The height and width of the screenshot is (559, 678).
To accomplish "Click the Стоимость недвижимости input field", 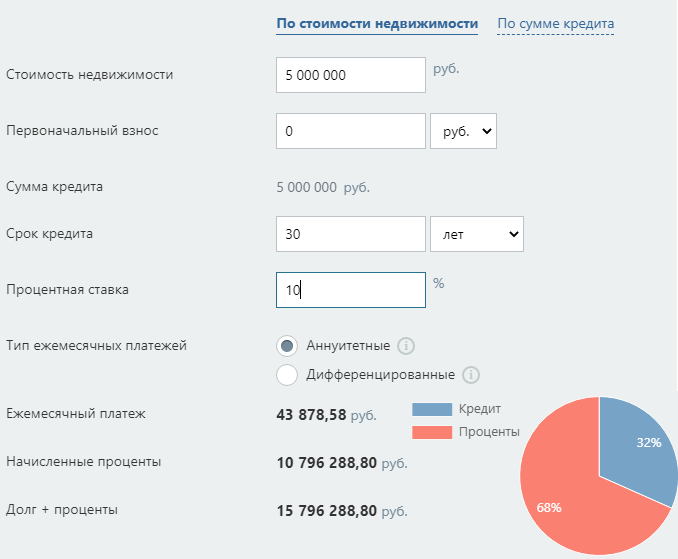I will tap(351, 75).
